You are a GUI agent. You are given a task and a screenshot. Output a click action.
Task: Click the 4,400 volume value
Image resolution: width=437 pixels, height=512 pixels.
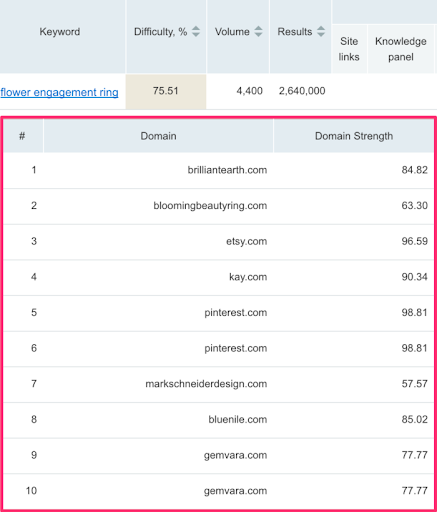[x=249, y=91]
